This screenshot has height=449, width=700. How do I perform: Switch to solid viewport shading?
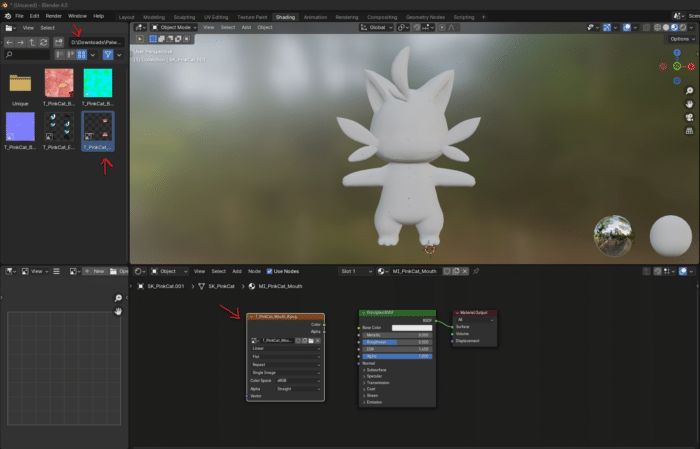click(666, 28)
